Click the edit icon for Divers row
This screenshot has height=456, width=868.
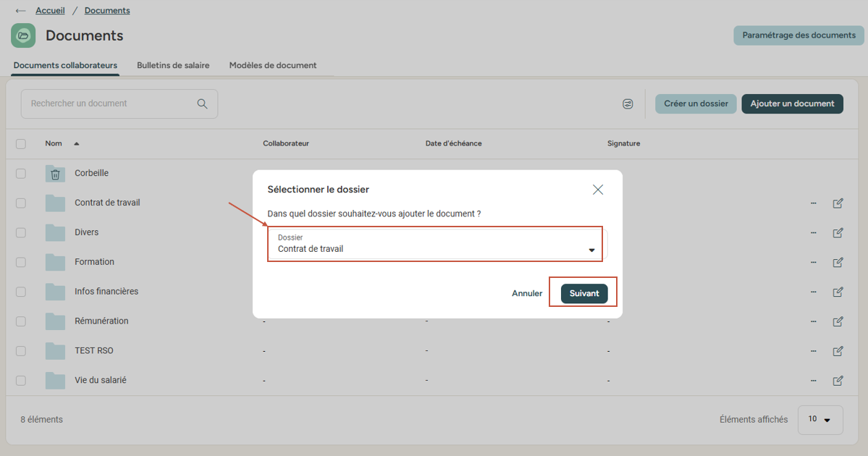[x=838, y=233]
